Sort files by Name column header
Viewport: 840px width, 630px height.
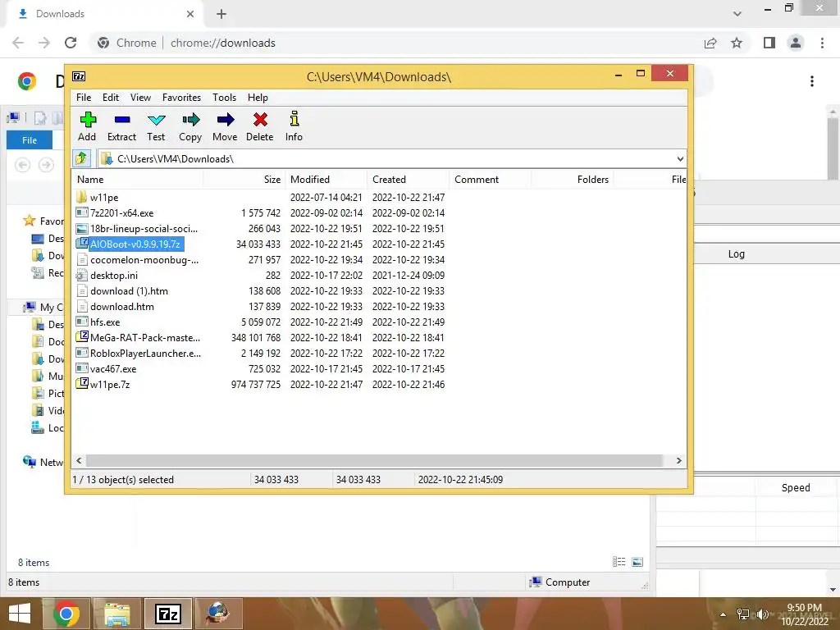click(138, 180)
